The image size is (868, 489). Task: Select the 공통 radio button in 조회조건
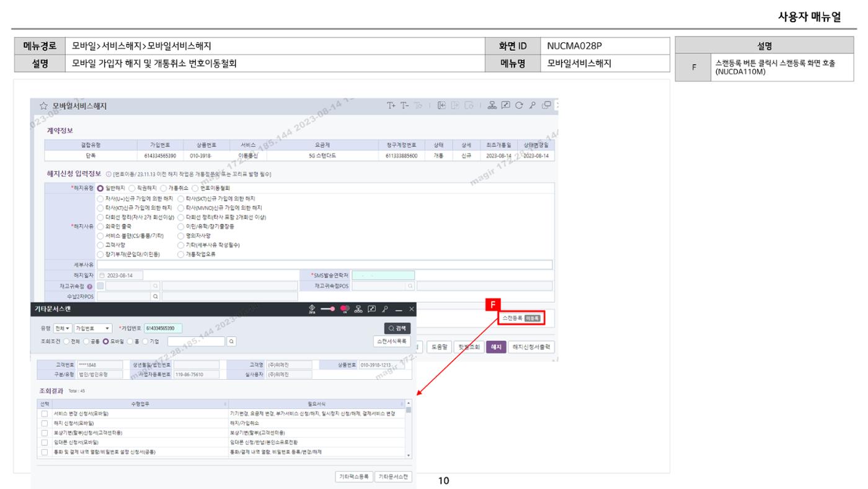coord(87,341)
